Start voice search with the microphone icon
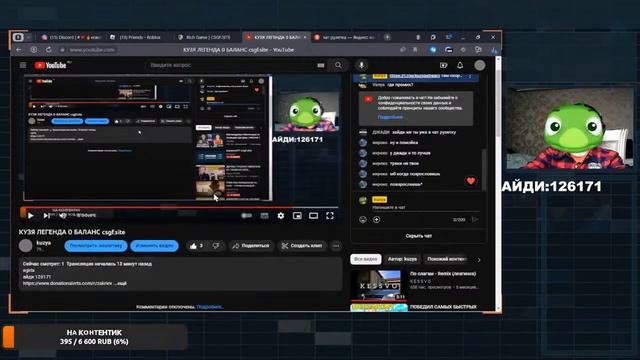Viewport: 640px width, 360px height. pos(361,65)
